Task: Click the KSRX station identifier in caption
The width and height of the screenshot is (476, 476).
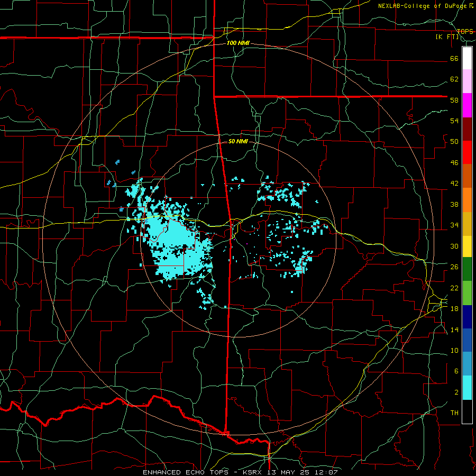Action: [253, 472]
